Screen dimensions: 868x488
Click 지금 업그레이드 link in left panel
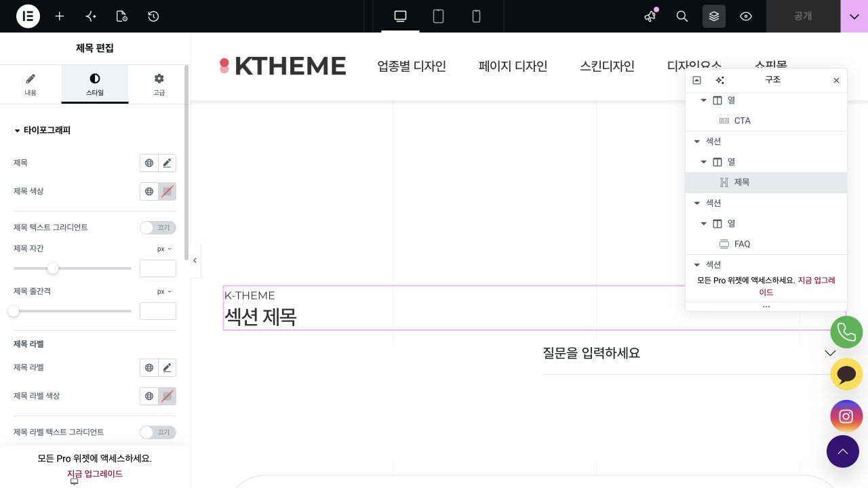[x=95, y=474]
